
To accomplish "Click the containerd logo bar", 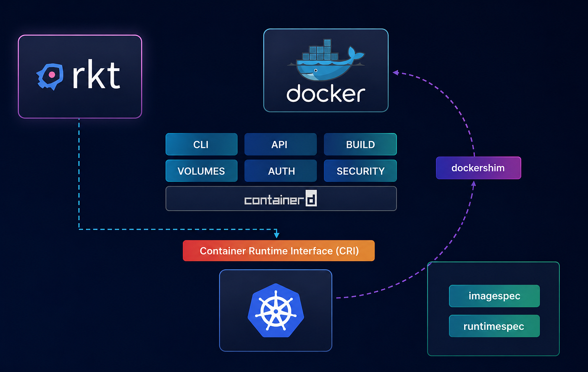I will (x=281, y=198).
